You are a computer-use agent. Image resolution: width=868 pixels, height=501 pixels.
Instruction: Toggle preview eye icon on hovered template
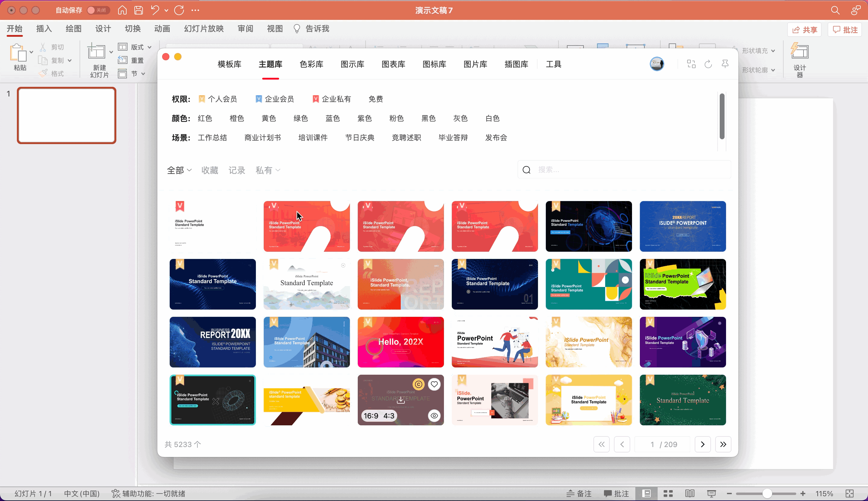point(434,416)
